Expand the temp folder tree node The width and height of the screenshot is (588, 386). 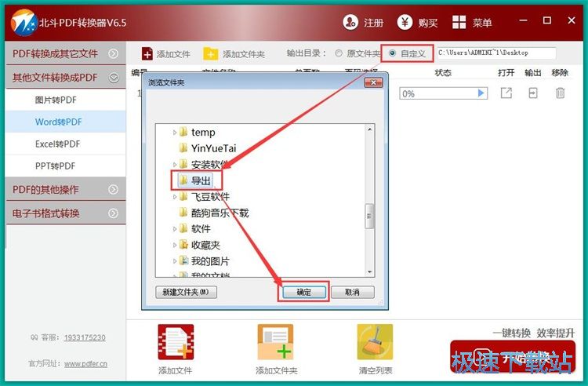click(174, 132)
